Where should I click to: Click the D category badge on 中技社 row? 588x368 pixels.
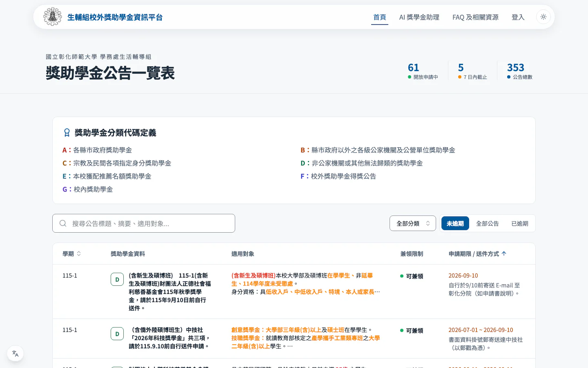117,334
